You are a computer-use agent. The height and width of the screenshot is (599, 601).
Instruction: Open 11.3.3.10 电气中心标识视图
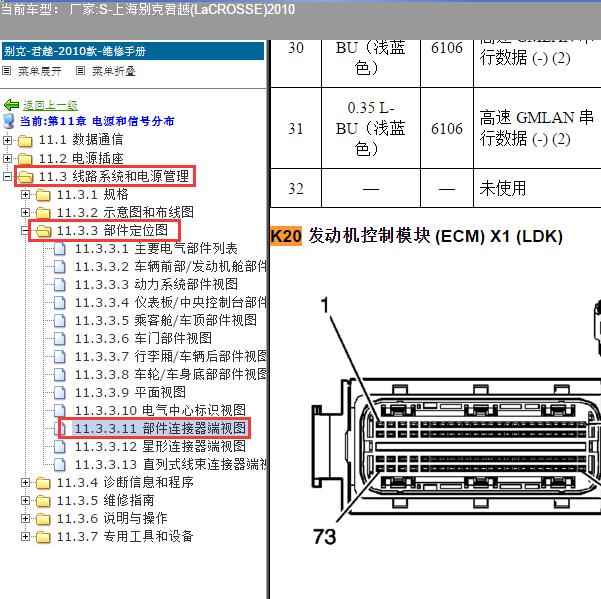coord(160,410)
